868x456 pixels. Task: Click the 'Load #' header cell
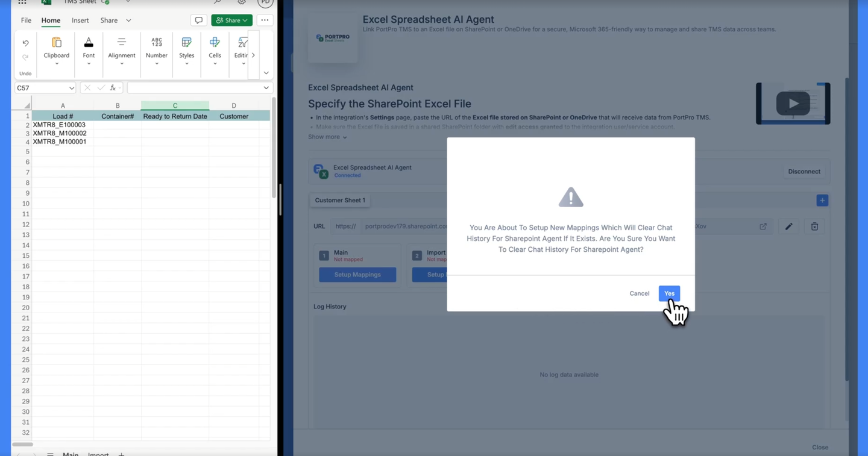[x=63, y=116]
